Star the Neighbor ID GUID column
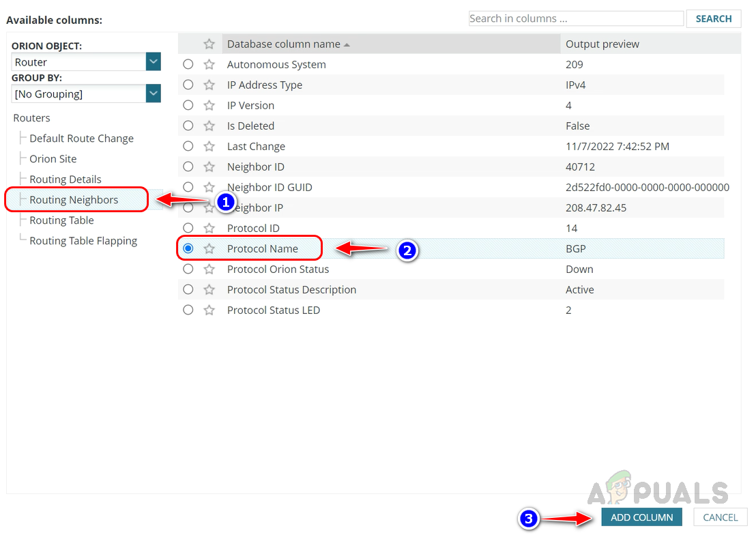 [x=209, y=187]
